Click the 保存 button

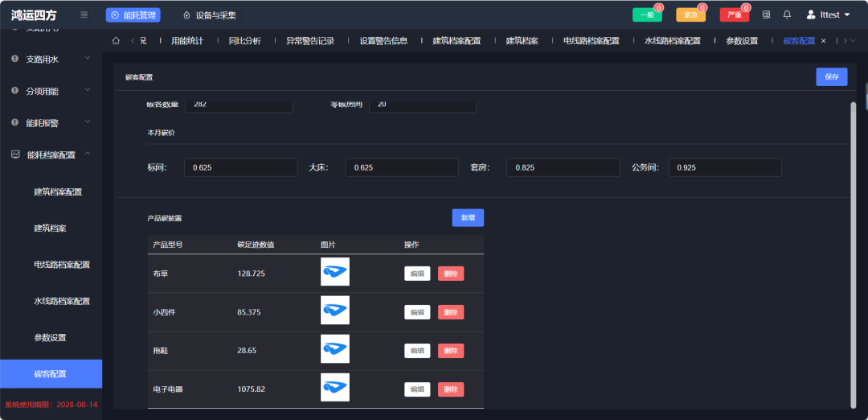[x=831, y=76]
